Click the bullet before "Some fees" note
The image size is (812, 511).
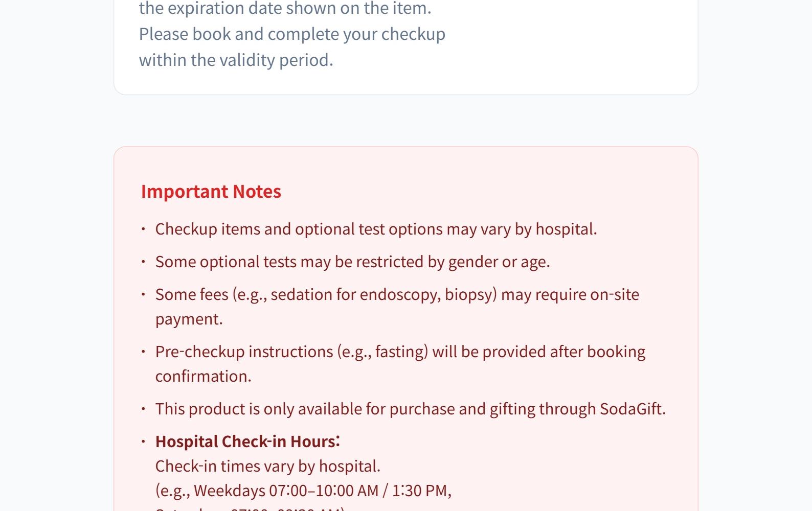[x=144, y=294]
